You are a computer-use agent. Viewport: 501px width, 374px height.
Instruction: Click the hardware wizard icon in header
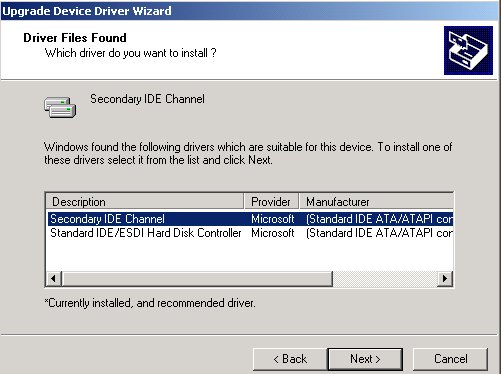tap(468, 50)
